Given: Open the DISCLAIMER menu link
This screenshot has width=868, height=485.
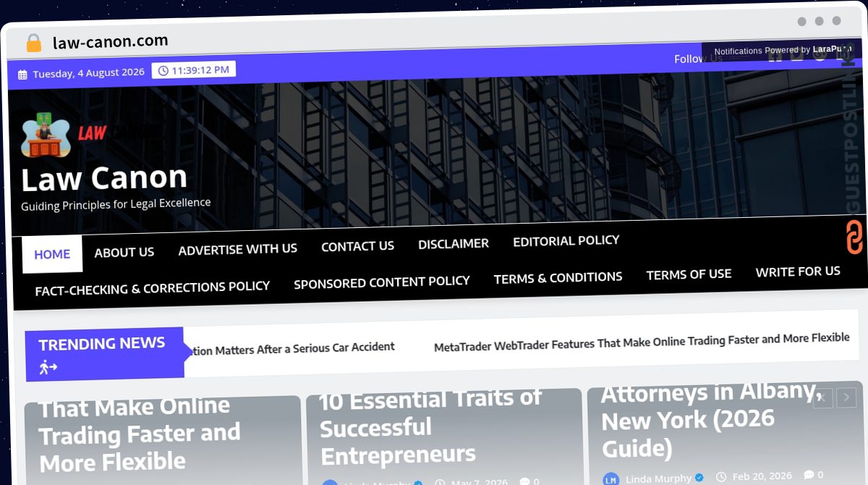Looking at the screenshot, I should pos(454,243).
